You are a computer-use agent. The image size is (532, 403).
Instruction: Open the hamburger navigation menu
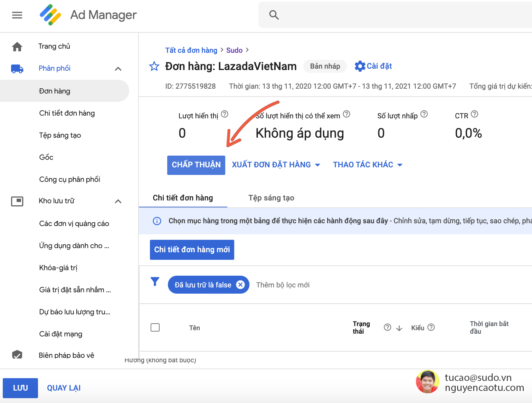(x=17, y=15)
